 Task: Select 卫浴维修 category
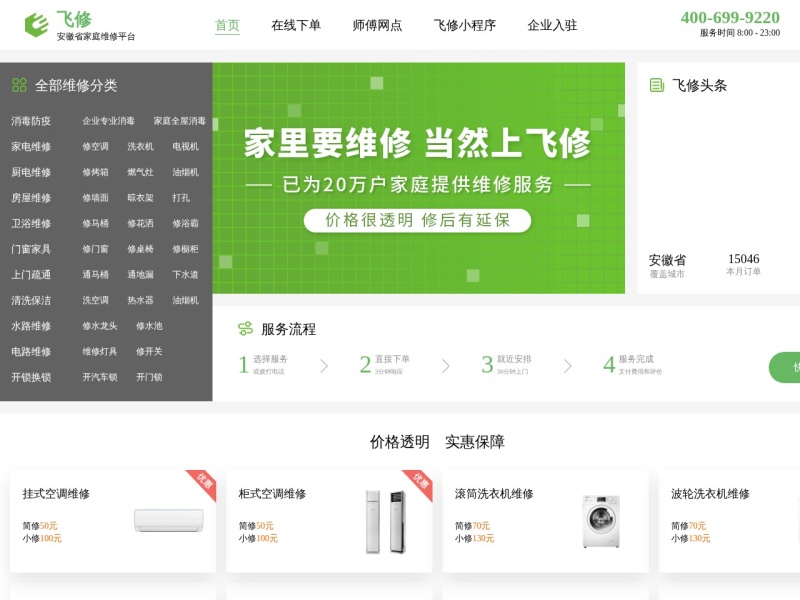[31, 223]
